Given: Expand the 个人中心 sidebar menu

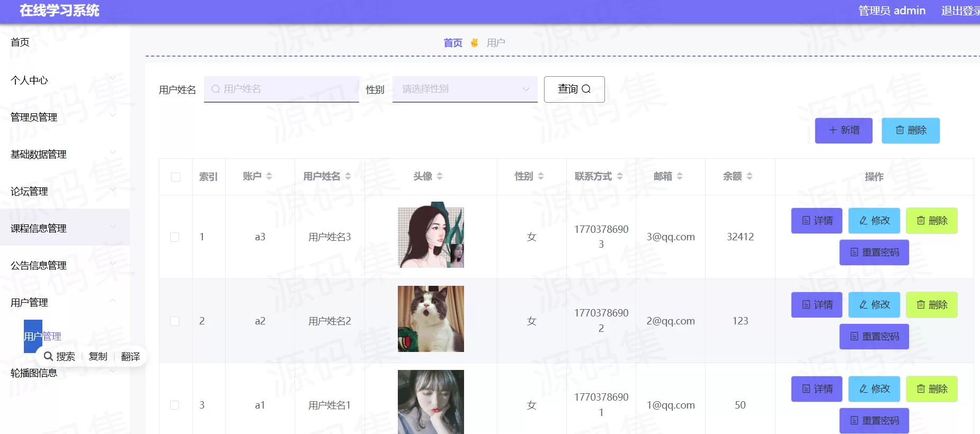Looking at the screenshot, I should click(x=65, y=80).
